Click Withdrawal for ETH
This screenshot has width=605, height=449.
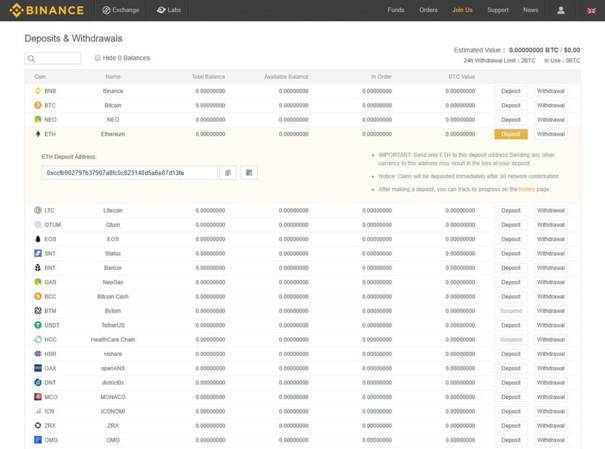pyautogui.click(x=551, y=134)
